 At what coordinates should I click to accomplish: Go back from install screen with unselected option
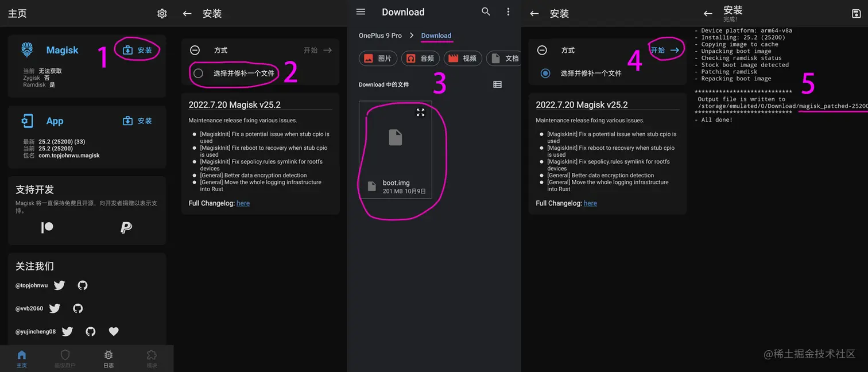187,14
